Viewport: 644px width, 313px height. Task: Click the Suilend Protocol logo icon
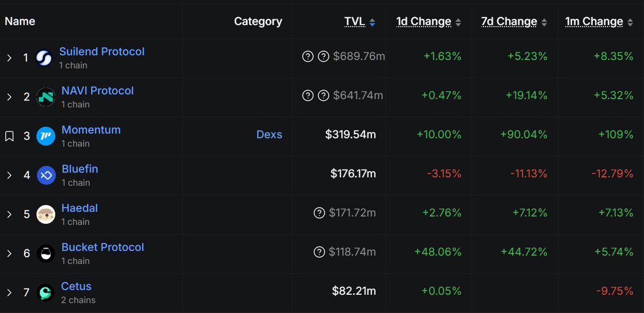44,58
